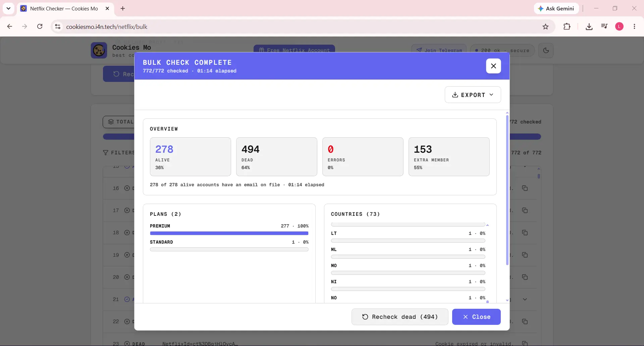Expand row 21 details chevron

pos(525,299)
